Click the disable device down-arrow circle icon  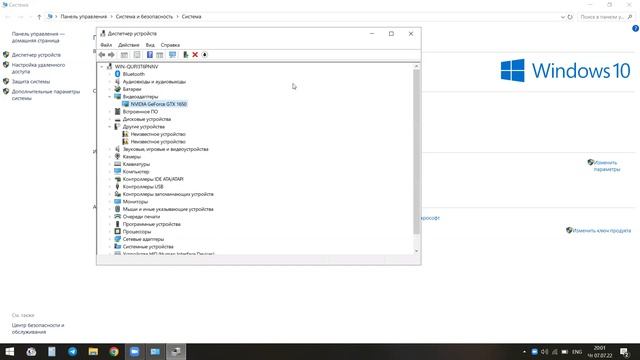[205, 55]
